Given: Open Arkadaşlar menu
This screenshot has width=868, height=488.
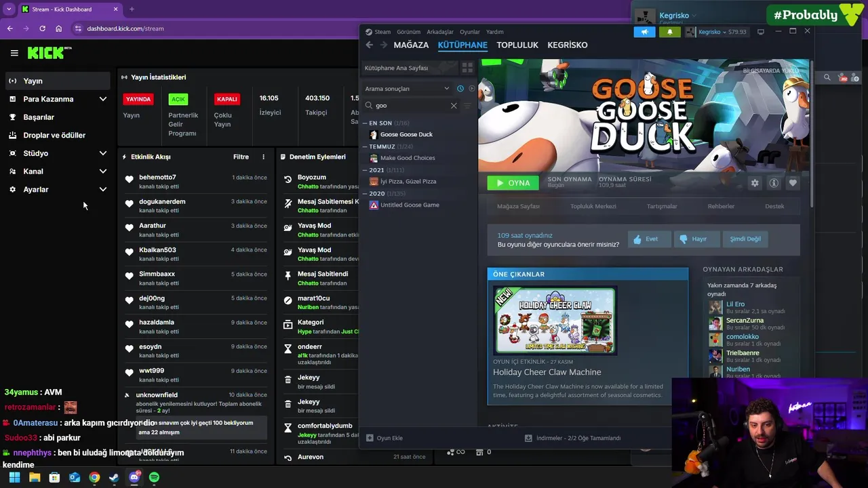Looking at the screenshot, I should (440, 32).
